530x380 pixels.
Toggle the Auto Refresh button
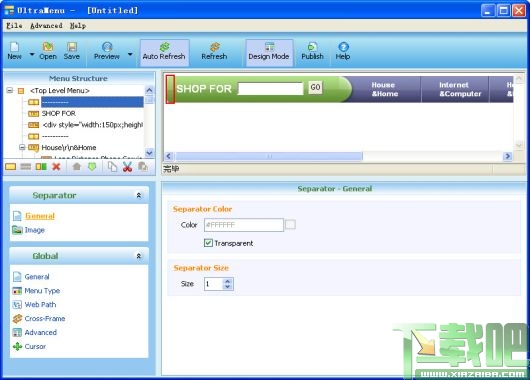pos(164,52)
